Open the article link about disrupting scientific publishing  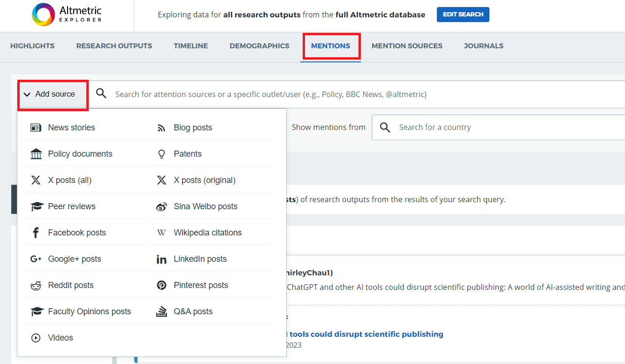click(366, 334)
